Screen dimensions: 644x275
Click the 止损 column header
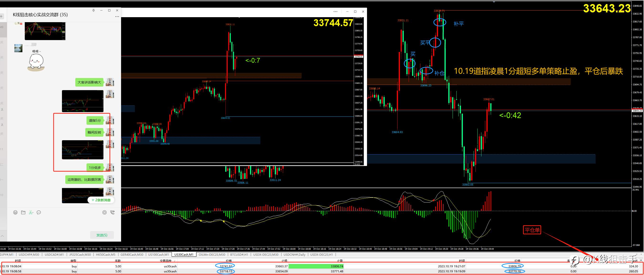tap(284, 260)
